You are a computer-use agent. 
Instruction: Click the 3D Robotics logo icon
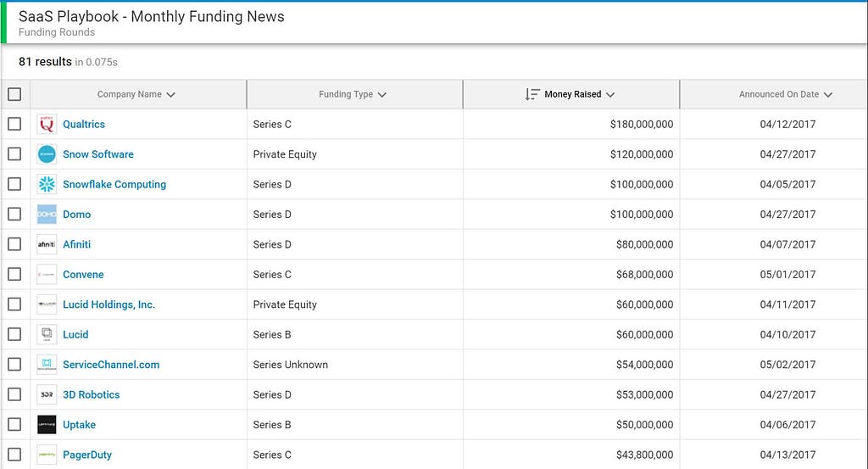(47, 394)
